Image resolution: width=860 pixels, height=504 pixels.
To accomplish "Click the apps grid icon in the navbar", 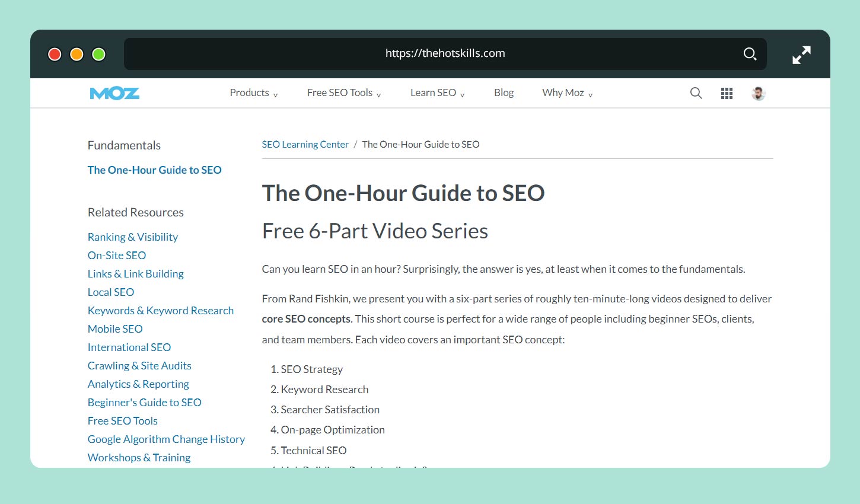I will [727, 92].
